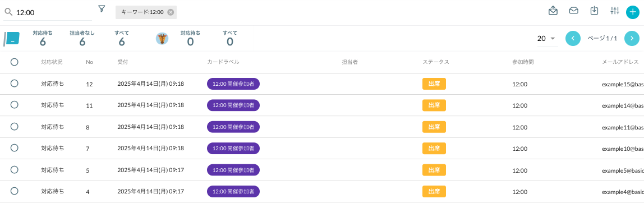Click the giraffe user avatar
The width and height of the screenshot is (644, 208).
[x=162, y=39]
